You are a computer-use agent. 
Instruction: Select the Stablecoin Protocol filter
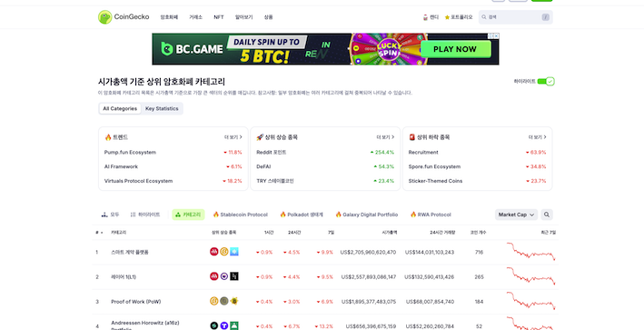[241, 215]
